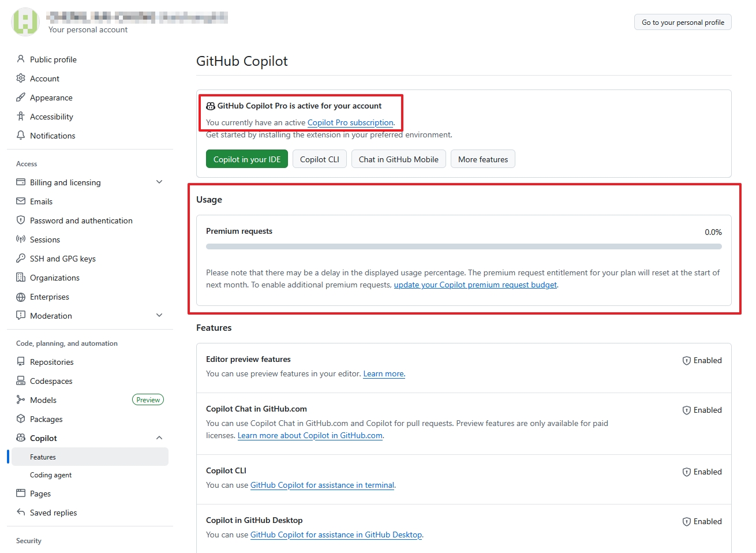Screen dimensions: 756x553
Task: Click the Packages sidebar label
Action: pos(46,419)
